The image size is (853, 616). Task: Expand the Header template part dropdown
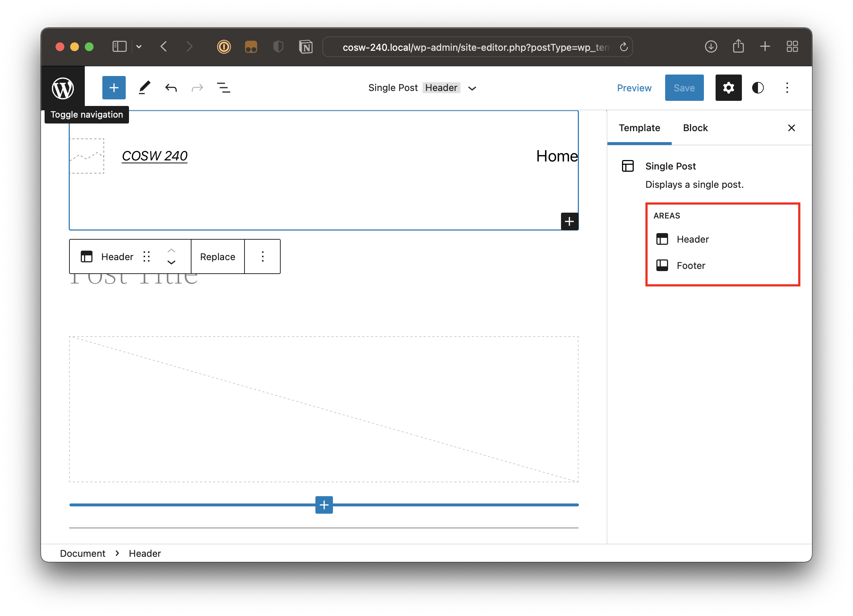[x=474, y=87]
